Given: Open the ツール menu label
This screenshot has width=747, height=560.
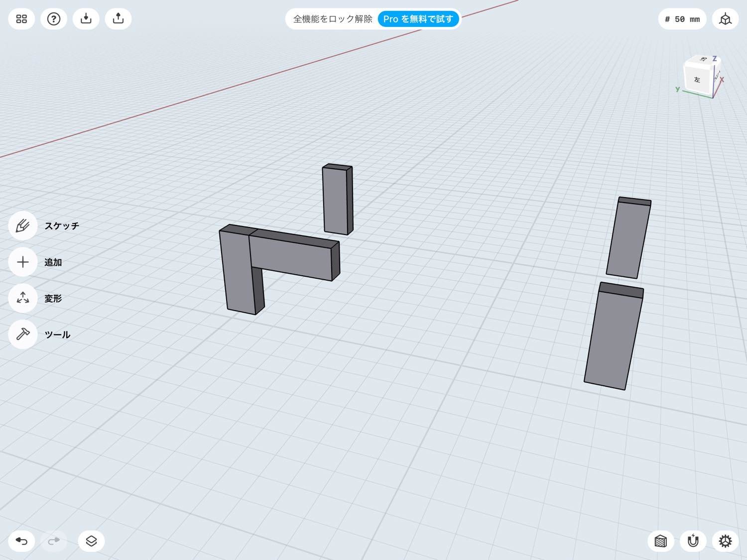Looking at the screenshot, I should [x=57, y=335].
